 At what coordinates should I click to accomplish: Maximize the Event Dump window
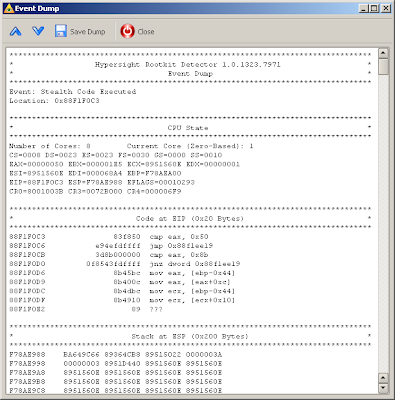coord(374,8)
